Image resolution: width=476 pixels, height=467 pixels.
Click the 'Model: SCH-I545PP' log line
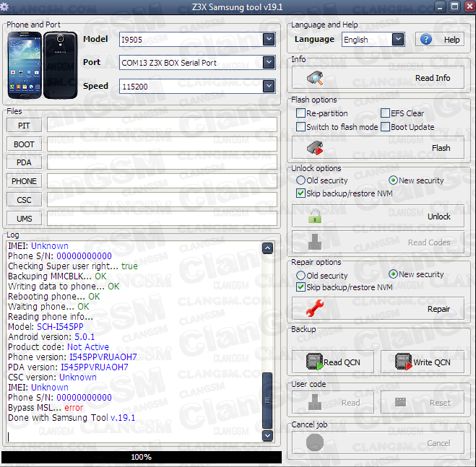(x=46, y=327)
